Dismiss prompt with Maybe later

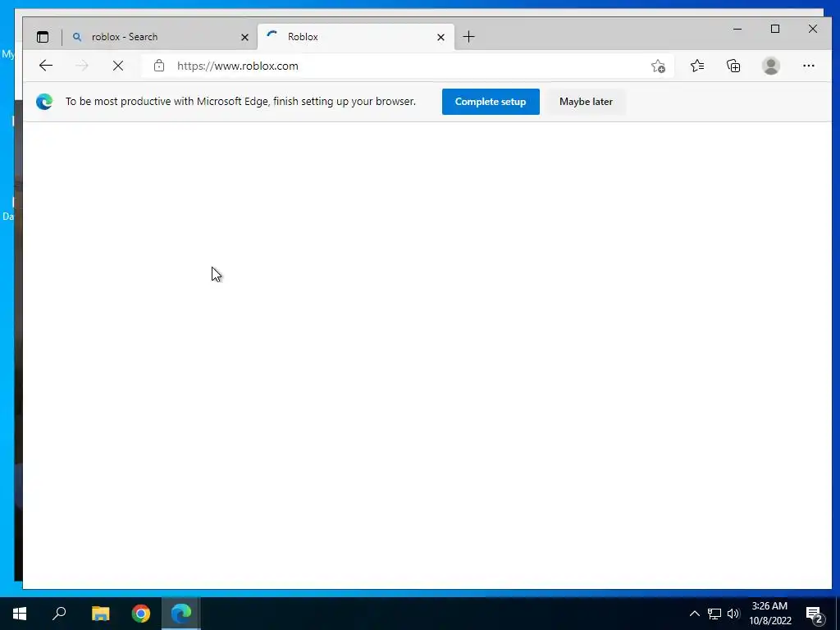point(586,102)
